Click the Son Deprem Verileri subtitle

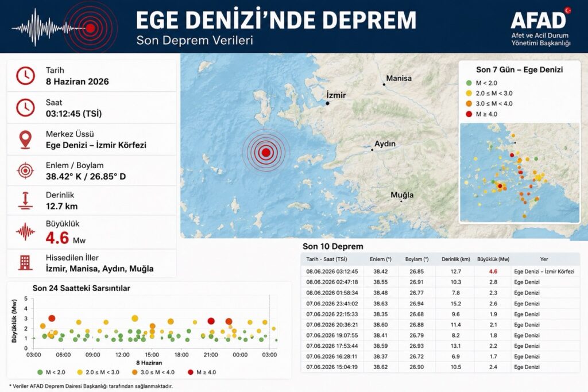[x=195, y=40]
